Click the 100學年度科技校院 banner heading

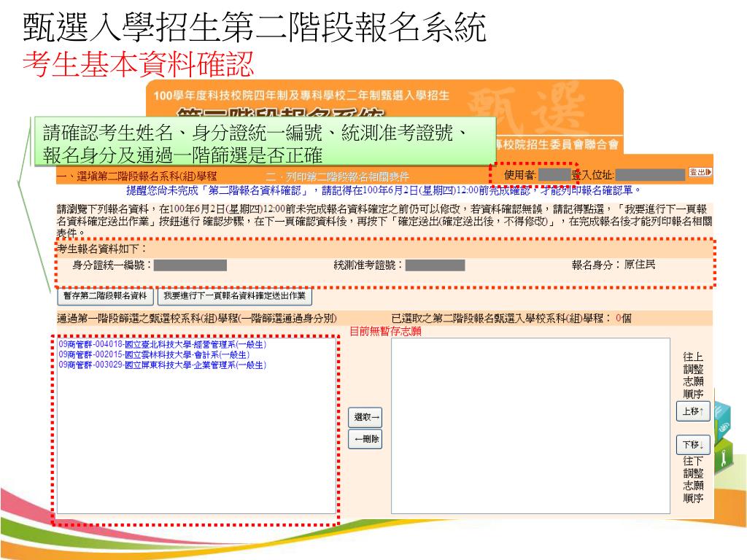[301, 96]
